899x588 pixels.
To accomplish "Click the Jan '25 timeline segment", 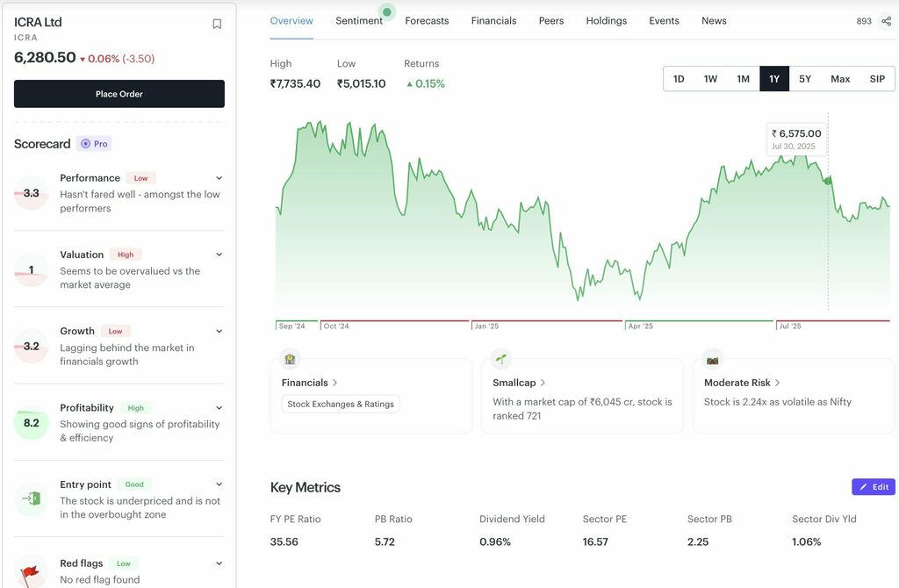I will tap(546, 325).
